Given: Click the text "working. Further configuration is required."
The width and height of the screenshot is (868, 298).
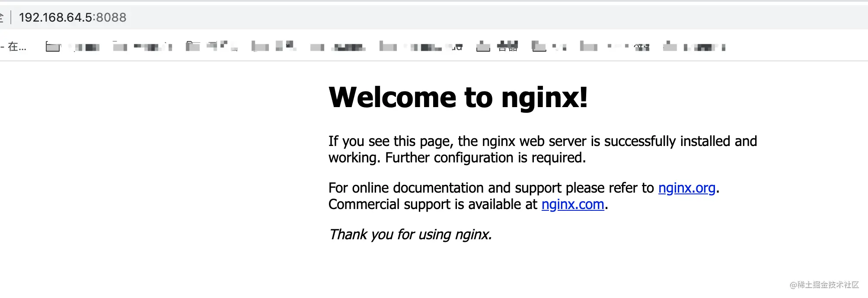Looking at the screenshot, I should [457, 158].
